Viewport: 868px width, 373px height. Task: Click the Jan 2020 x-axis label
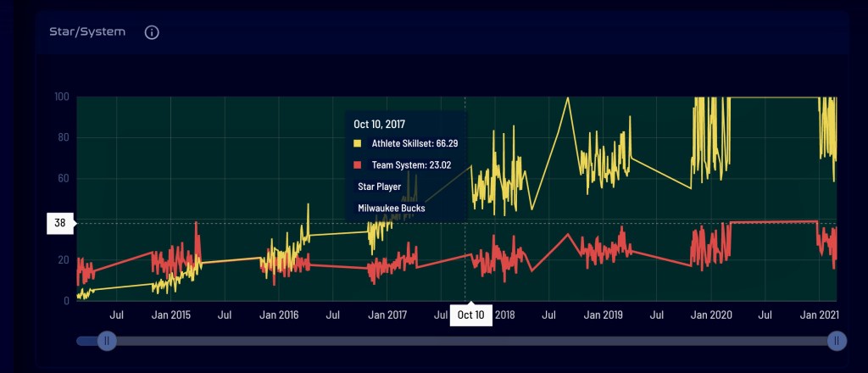tap(711, 315)
